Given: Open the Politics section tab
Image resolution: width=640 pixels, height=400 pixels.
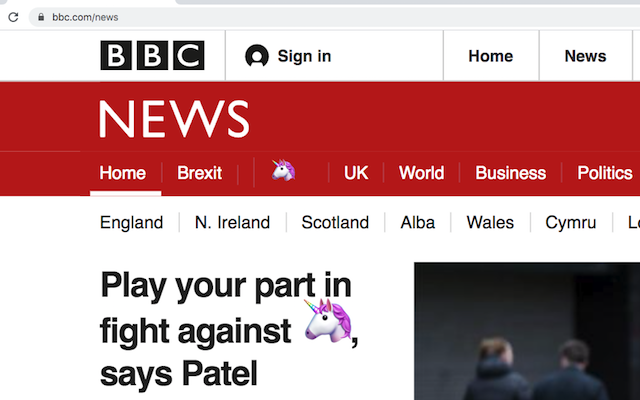Looking at the screenshot, I should [605, 173].
